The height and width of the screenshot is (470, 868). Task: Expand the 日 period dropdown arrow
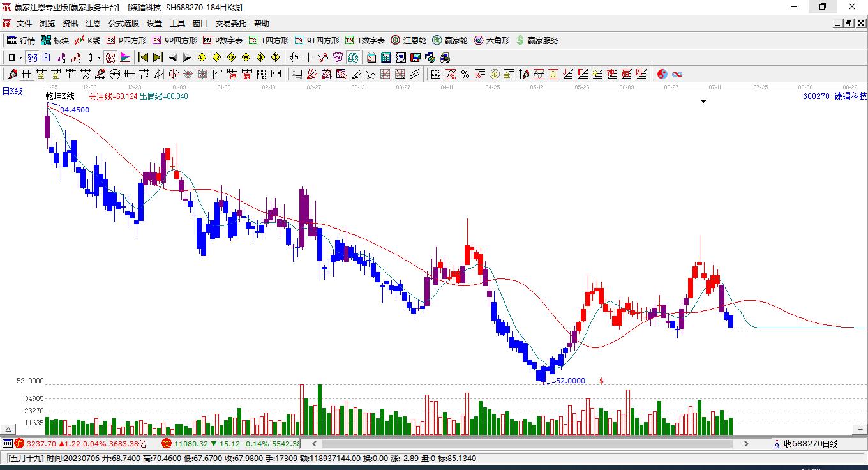pos(20,57)
